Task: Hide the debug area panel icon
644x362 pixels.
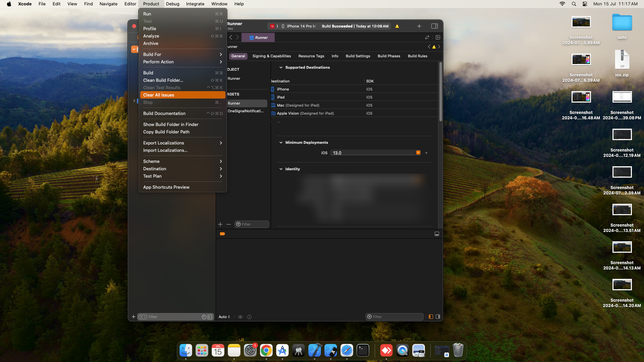Action: [437, 234]
